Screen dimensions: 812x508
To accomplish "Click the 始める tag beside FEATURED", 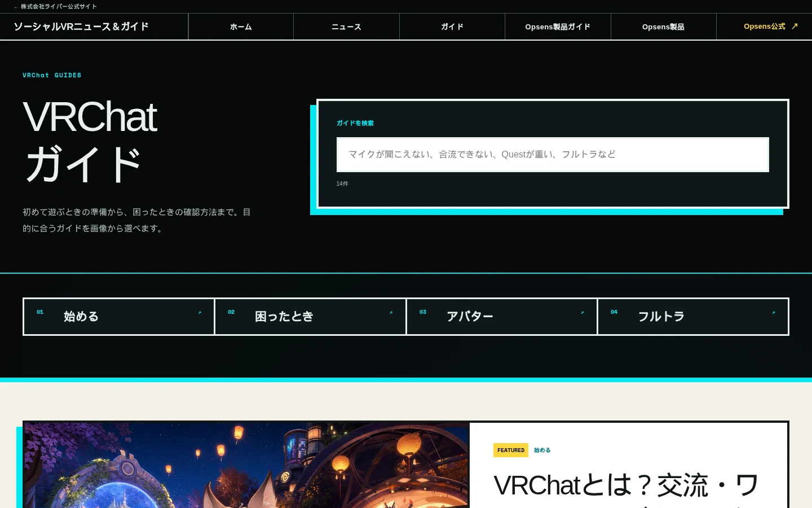I will click(x=542, y=450).
